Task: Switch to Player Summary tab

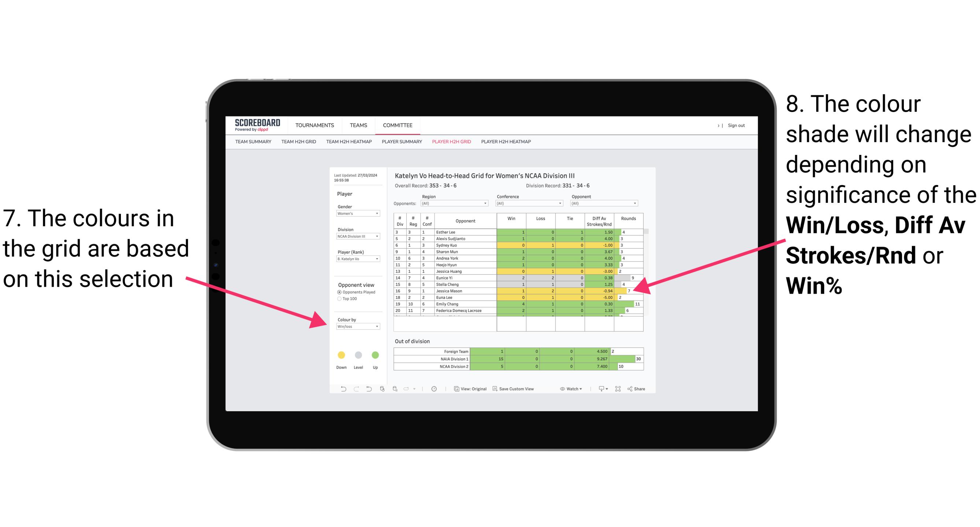Action: click(x=401, y=144)
